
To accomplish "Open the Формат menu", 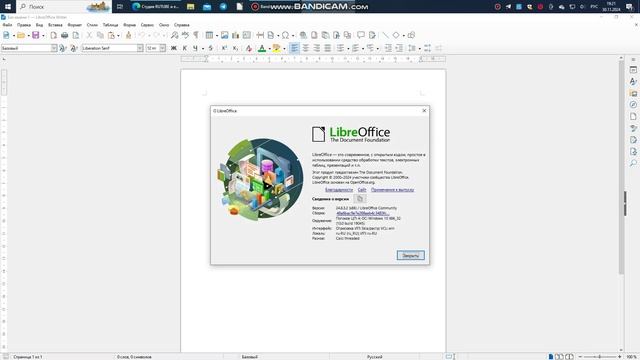I will 74,25.
